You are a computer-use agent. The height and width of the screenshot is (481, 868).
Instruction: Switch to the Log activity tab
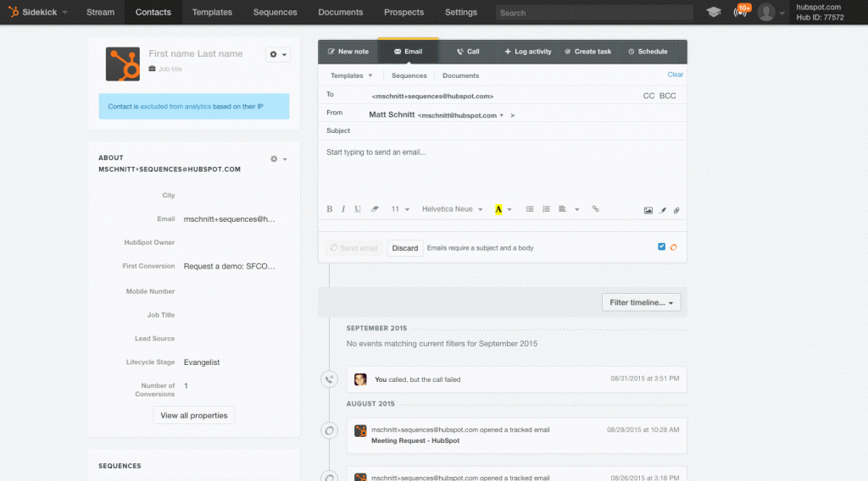[x=528, y=52]
